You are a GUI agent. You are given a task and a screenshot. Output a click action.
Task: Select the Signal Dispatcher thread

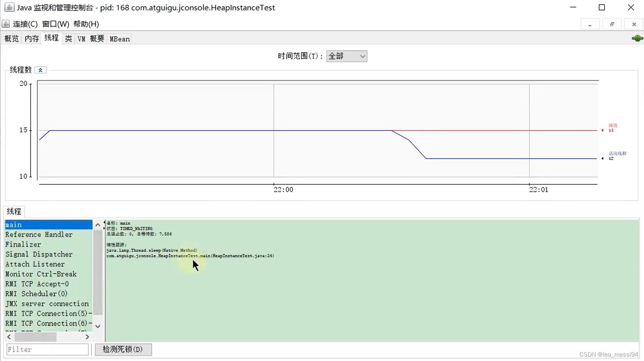pyautogui.click(x=49, y=254)
